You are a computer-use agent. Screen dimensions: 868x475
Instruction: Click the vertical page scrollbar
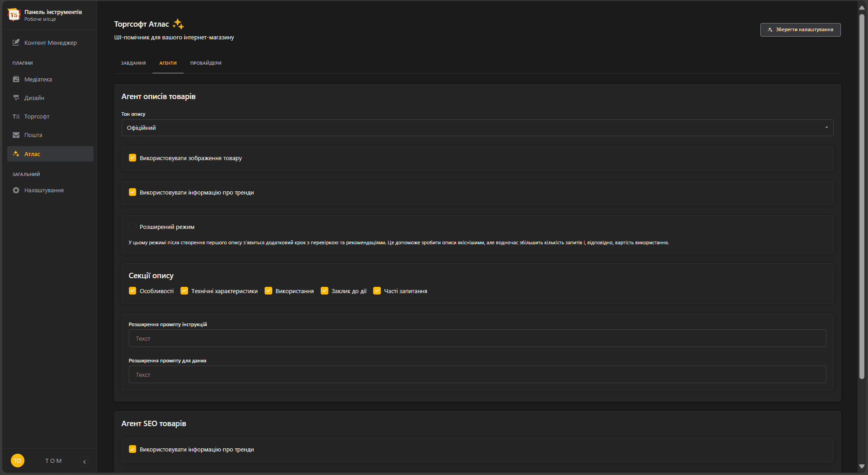862,195
